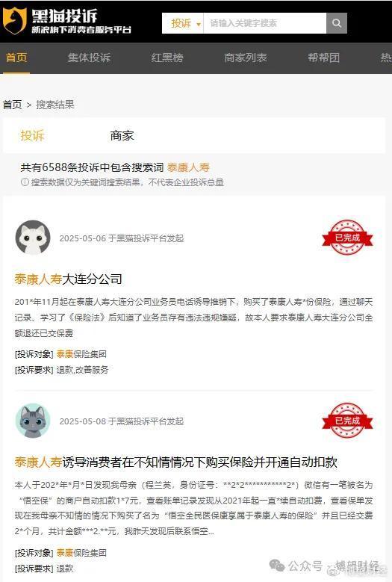Open the white cat user avatar
Screen dimensions: 392x582
[x=33, y=238]
